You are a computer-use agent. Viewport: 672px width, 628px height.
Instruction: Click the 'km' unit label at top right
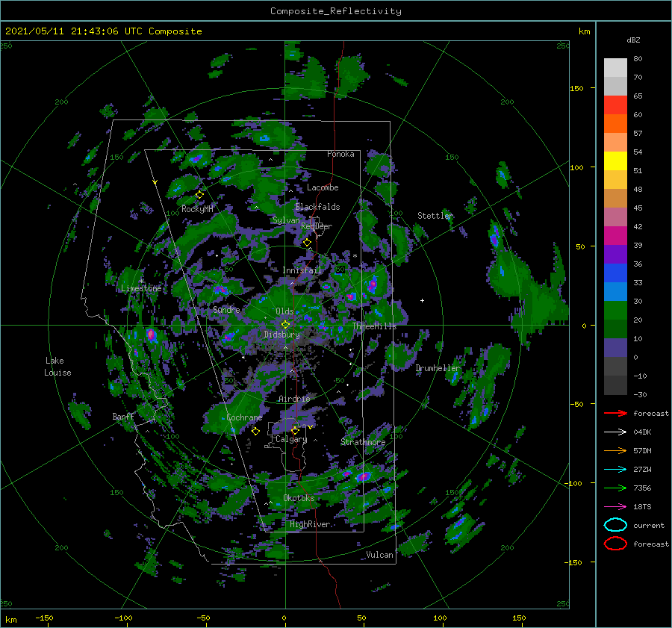pyautogui.click(x=584, y=31)
